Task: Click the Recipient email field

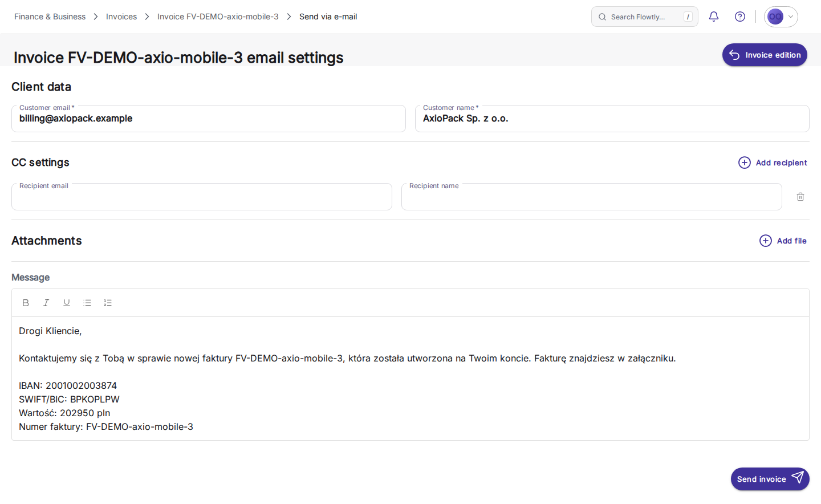Action: (x=202, y=197)
